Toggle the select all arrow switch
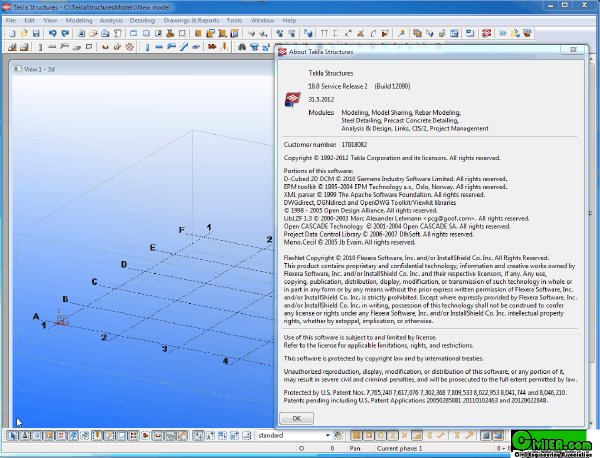Screen dimensions: 600x458 [x=12, y=435]
